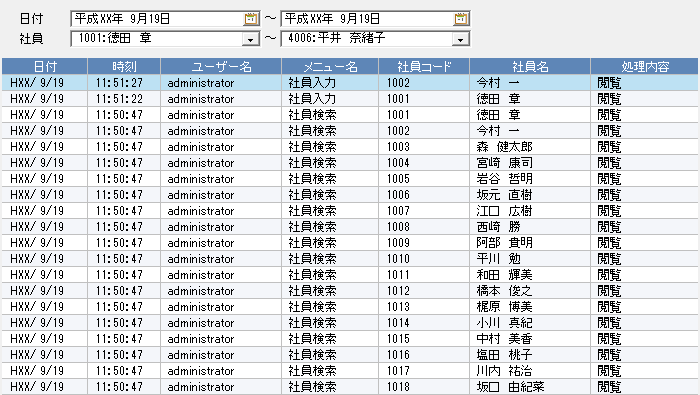Open the start date calendar picker

(251, 19)
